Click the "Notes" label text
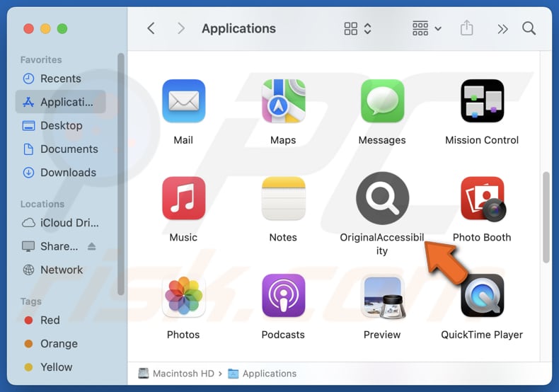The height and width of the screenshot is (392, 559). click(283, 237)
